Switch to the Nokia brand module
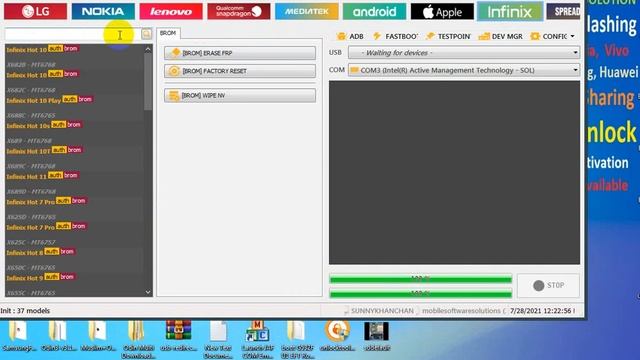The image size is (640, 360). 103,11
